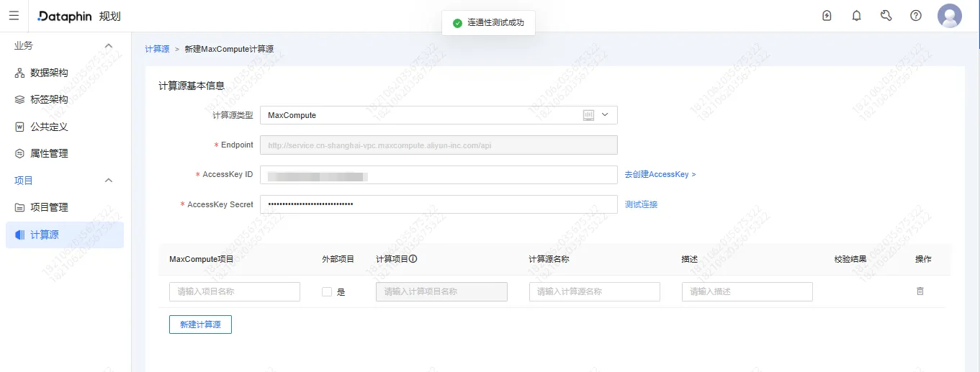Open the wrench tools icon
This screenshot has width=980, height=372.
point(886,16)
